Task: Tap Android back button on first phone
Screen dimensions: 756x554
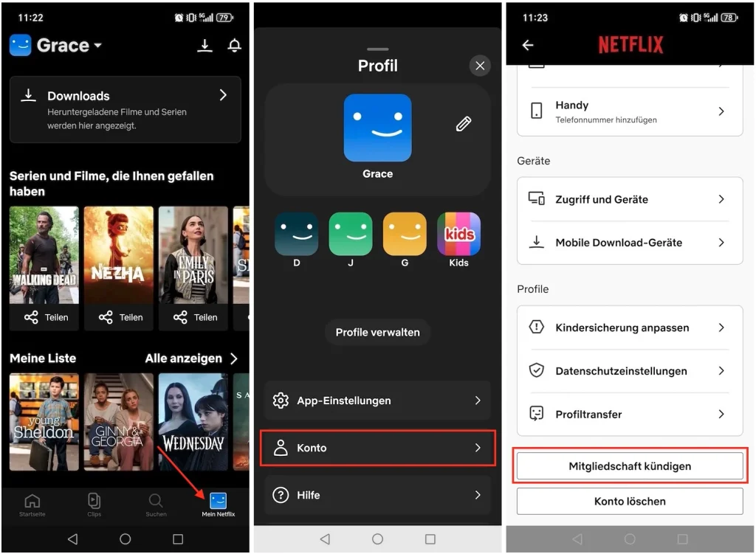Action: click(73, 539)
